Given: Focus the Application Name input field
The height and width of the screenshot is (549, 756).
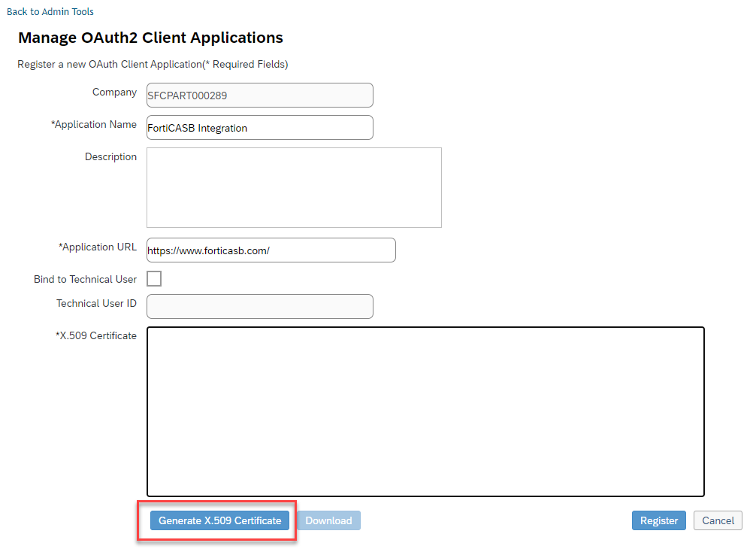Looking at the screenshot, I should (x=260, y=127).
